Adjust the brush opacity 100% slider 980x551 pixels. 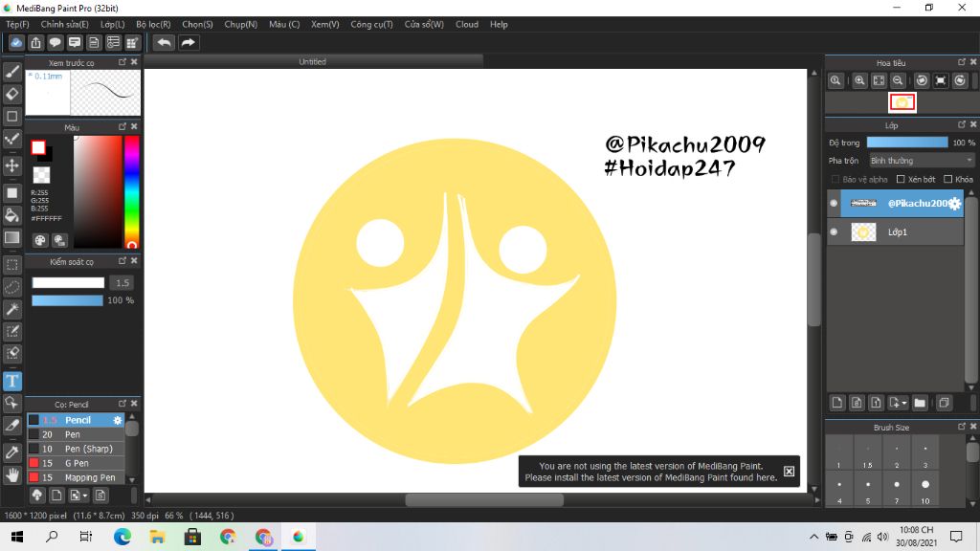(x=68, y=300)
